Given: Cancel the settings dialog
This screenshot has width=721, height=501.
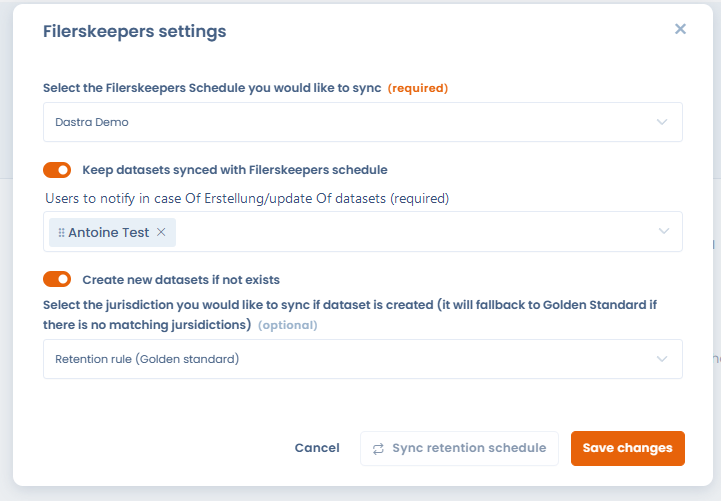Looking at the screenshot, I should pyautogui.click(x=317, y=448).
